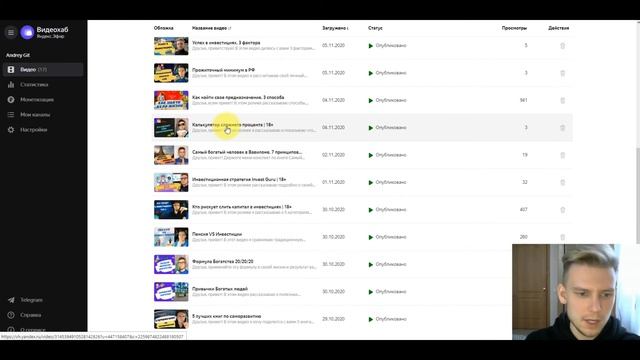This screenshot has width=640, height=360.
Task: Click green play icon for 'Пенсия VS Инвестиции'
Action: [x=371, y=237]
